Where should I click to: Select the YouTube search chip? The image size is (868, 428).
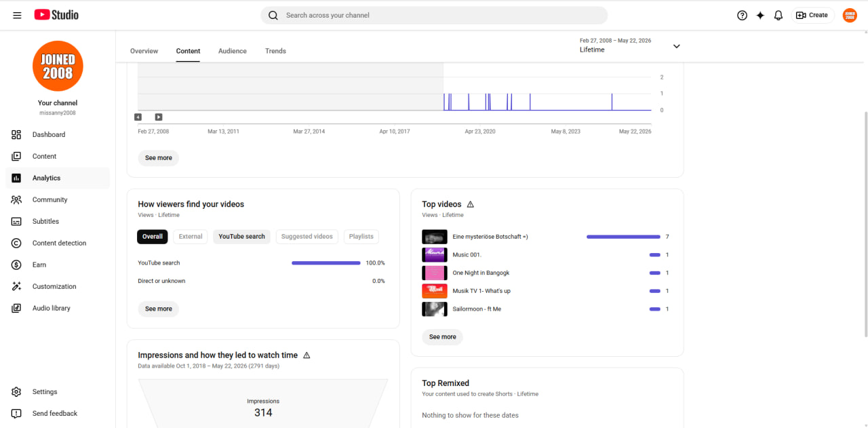point(241,237)
